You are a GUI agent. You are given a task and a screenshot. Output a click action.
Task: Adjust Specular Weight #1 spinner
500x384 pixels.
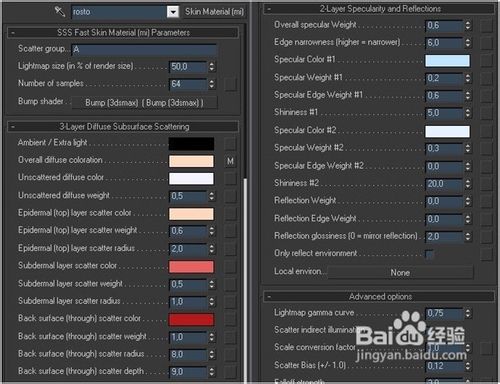468,78
